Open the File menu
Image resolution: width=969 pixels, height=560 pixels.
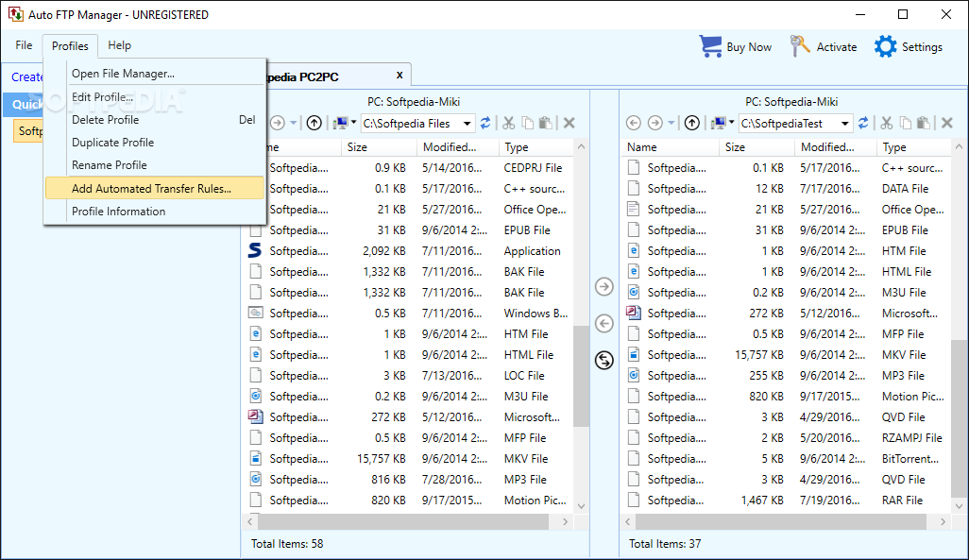coord(24,45)
